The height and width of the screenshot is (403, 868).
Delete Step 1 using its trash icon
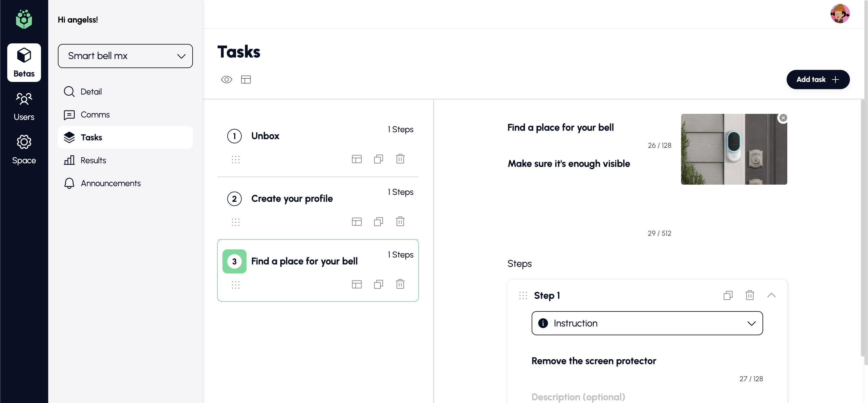(x=749, y=295)
